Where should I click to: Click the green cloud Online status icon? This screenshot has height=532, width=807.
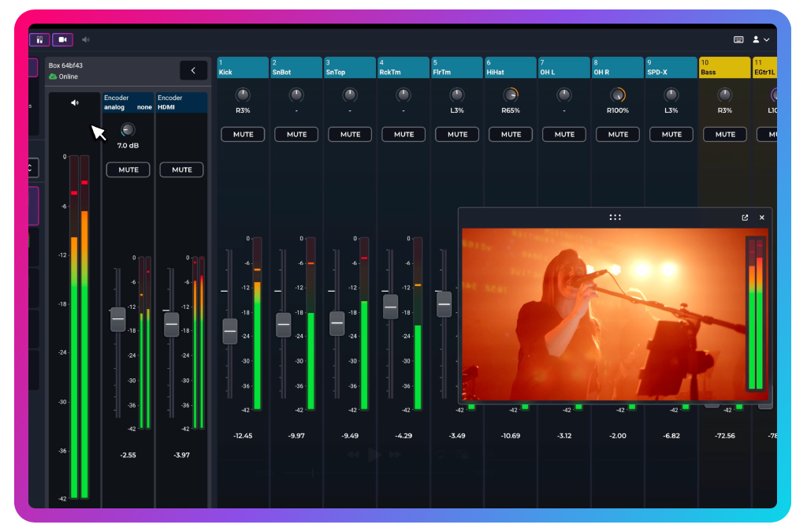pyautogui.click(x=53, y=76)
